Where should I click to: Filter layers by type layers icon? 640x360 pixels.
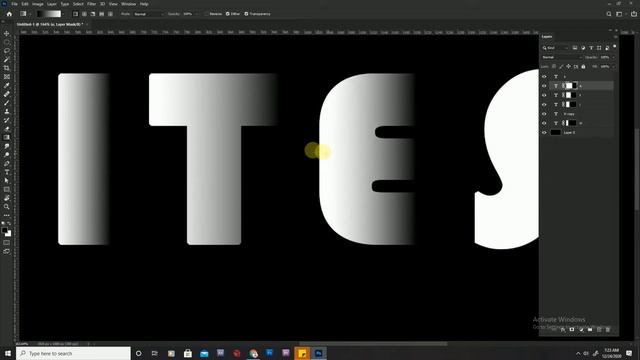coord(591,48)
